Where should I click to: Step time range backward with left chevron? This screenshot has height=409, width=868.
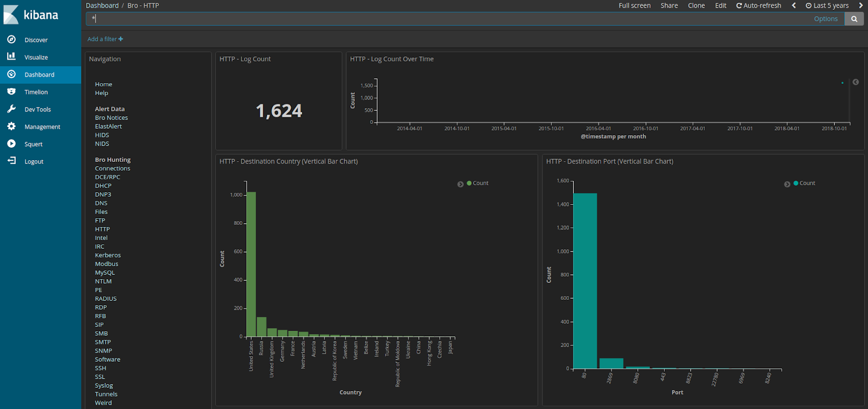pyautogui.click(x=794, y=5)
